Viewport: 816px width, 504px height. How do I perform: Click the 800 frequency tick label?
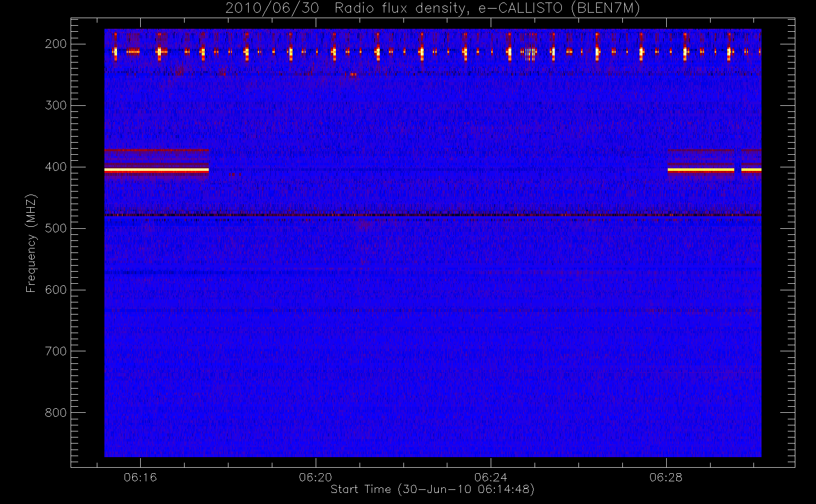(x=55, y=413)
